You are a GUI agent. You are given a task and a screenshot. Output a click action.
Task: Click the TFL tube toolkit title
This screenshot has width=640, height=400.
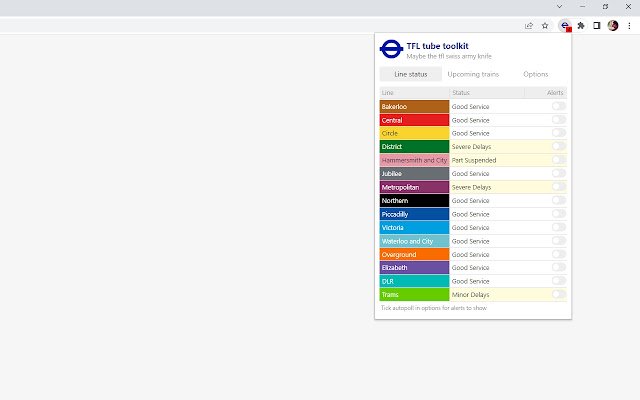point(438,46)
